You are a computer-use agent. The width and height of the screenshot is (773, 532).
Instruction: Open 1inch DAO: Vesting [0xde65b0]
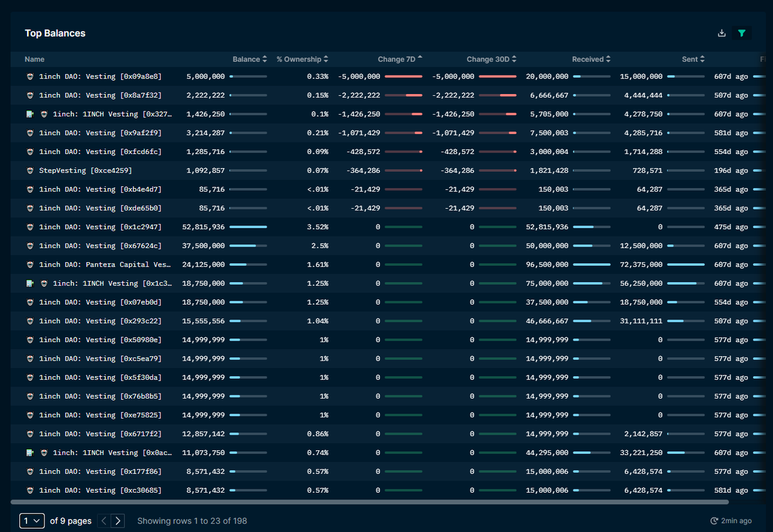tap(100, 208)
